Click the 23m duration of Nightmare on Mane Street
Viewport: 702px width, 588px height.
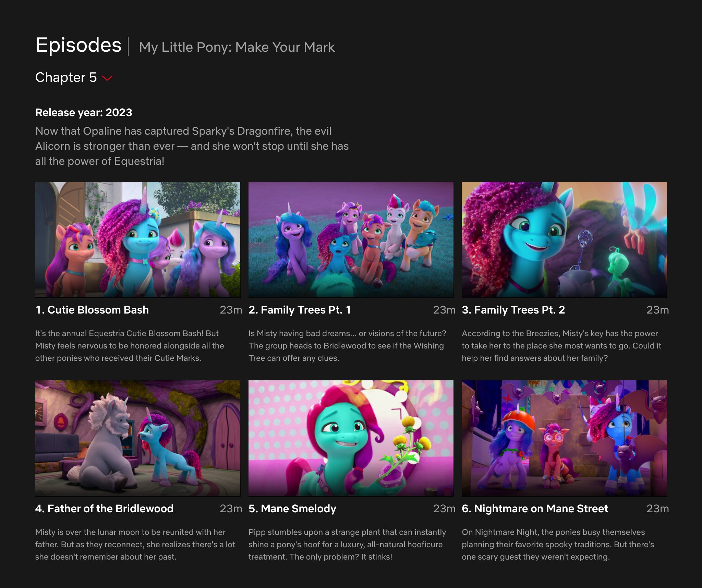point(657,509)
